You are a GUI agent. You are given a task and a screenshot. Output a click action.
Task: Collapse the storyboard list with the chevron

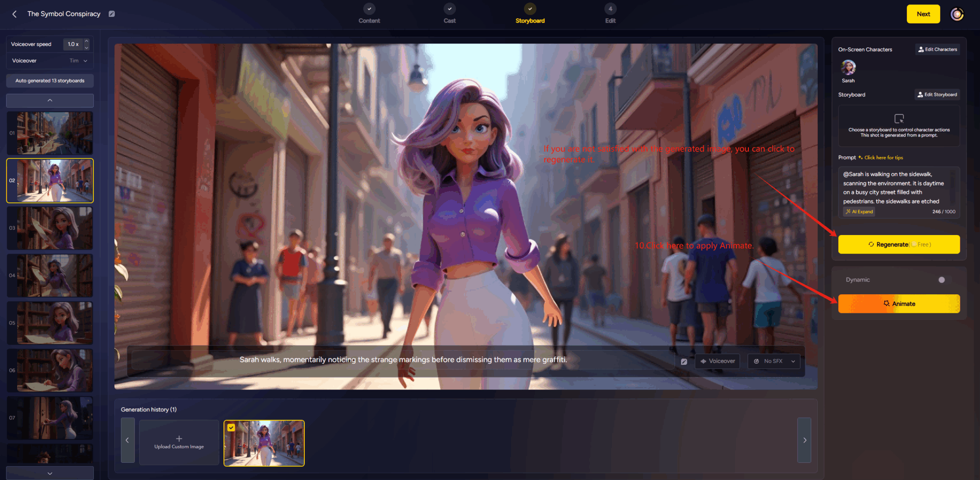coord(49,100)
